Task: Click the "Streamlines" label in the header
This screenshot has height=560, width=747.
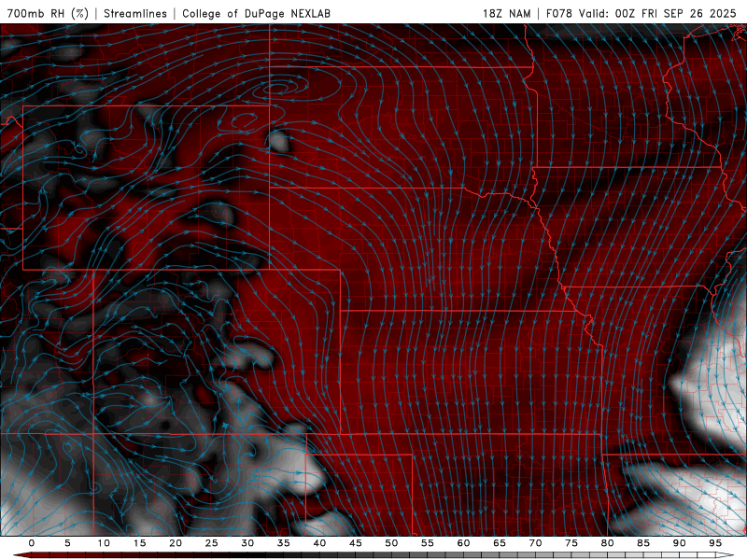Action: [x=135, y=13]
